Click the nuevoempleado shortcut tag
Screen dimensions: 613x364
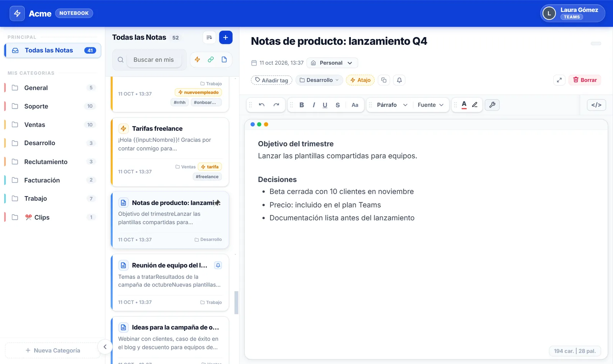(x=198, y=92)
